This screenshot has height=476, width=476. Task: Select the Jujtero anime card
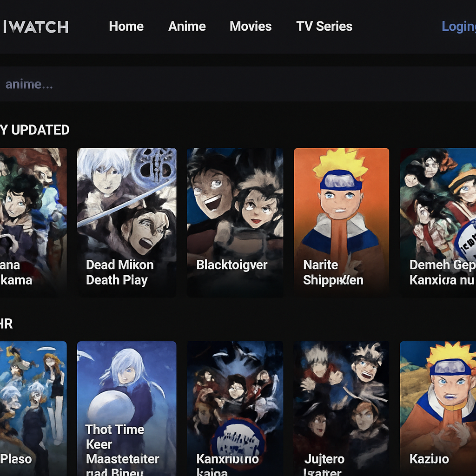(341, 409)
